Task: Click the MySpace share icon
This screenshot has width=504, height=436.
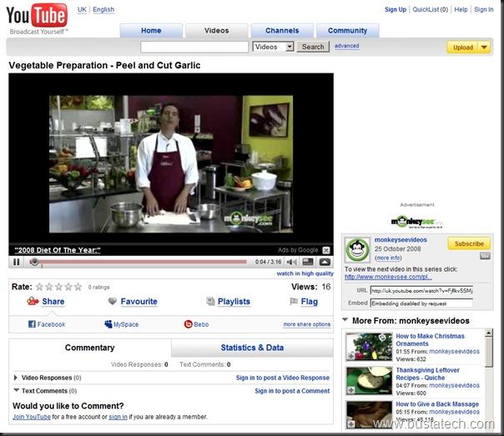Action: pyautogui.click(x=108, y=324)
